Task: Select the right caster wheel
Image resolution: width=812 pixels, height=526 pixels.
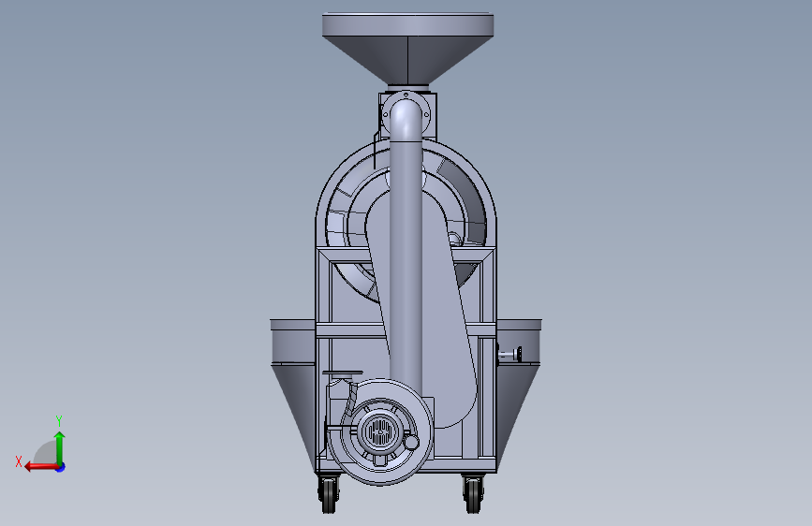Action: point(473,493)
